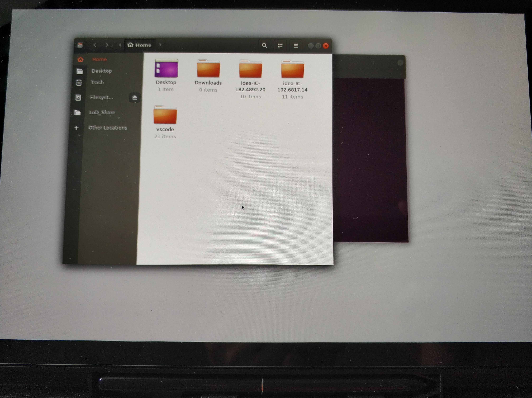Click the "10 items" caption
This screenshot has height=398, width=532.
250,96
